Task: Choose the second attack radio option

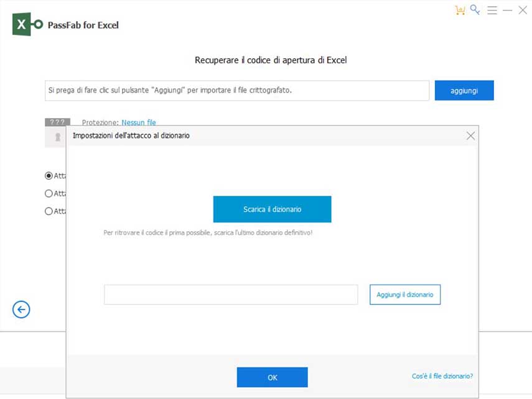Action: [x=49, y=193]
